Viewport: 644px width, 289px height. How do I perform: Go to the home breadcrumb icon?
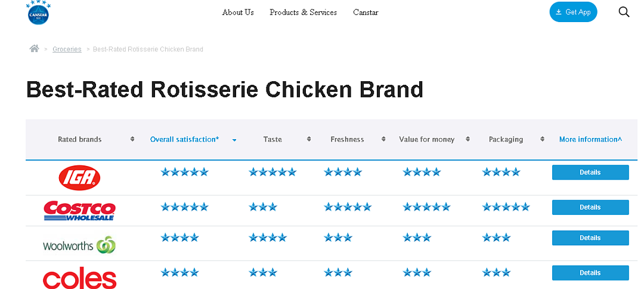coord(34,49)
